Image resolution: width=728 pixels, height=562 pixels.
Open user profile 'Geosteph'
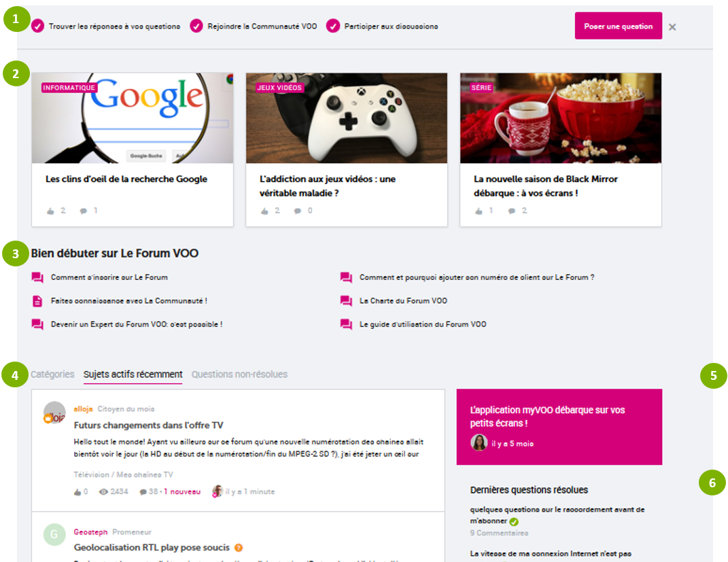click(x=90, y=532)
